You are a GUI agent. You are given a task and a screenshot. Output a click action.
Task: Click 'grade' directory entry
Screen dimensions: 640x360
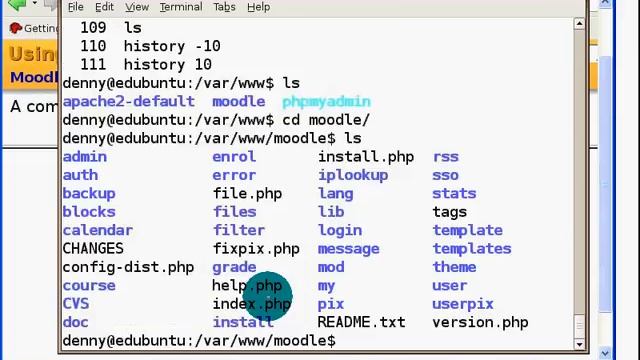(x=234, y=267)
